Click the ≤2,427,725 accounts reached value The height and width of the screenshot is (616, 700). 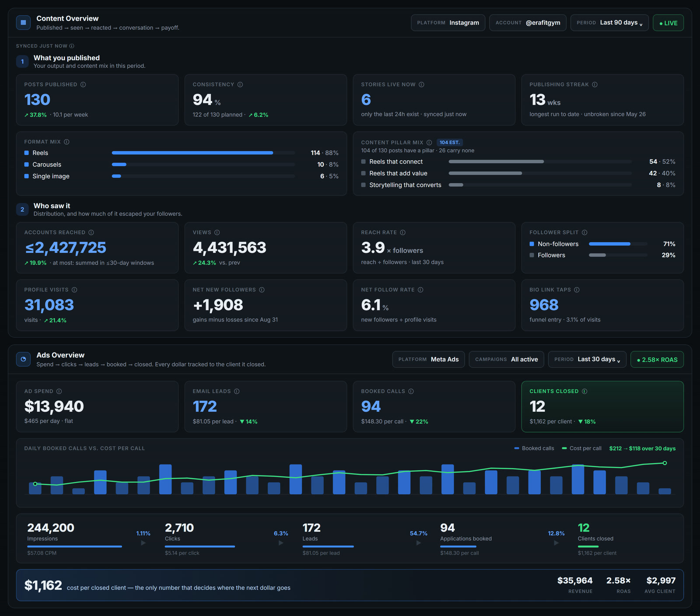pyautogui.click(x=65, y=248)
